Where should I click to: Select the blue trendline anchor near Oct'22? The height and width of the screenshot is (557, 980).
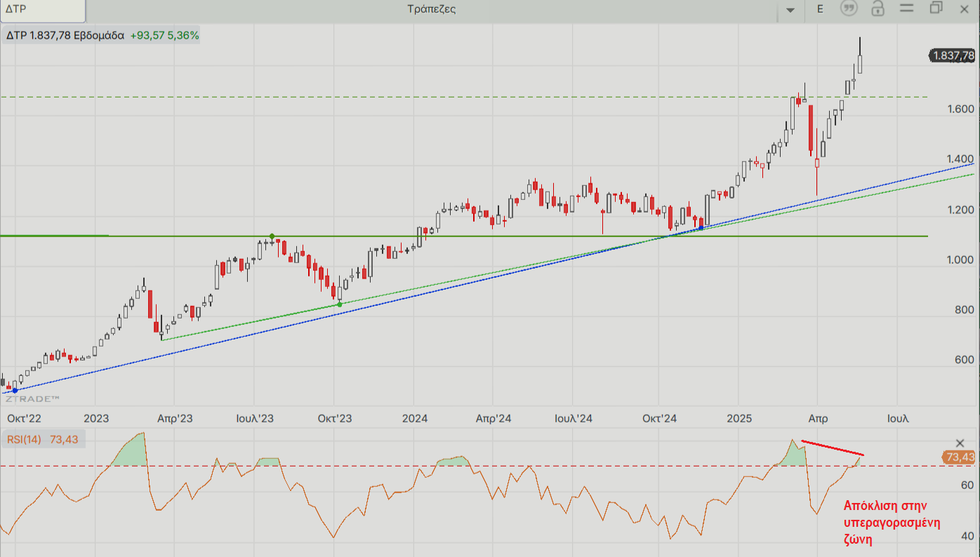15,390
